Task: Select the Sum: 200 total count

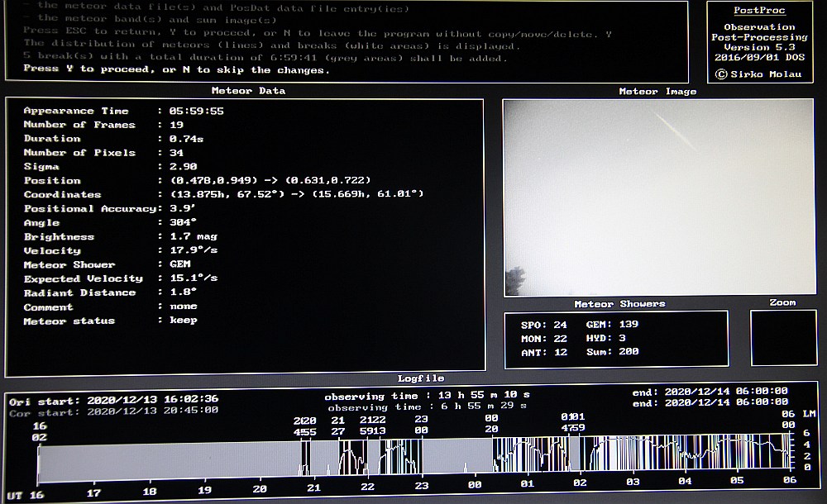Action: coord(612,352)
